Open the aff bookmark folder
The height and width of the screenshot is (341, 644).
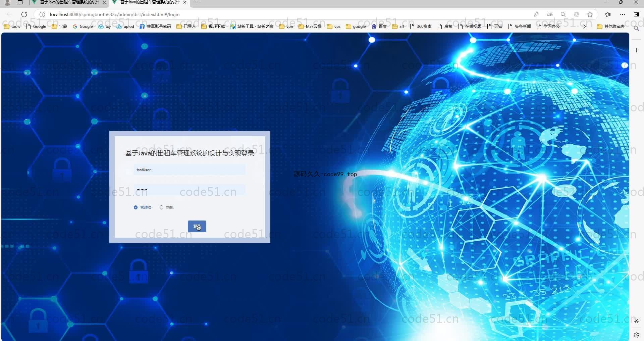(398, 27)
